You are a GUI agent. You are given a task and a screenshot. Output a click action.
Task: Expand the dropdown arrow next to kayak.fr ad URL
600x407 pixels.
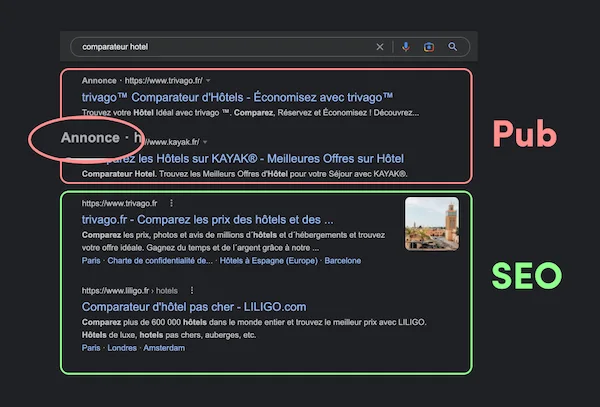tap(205, 142)
